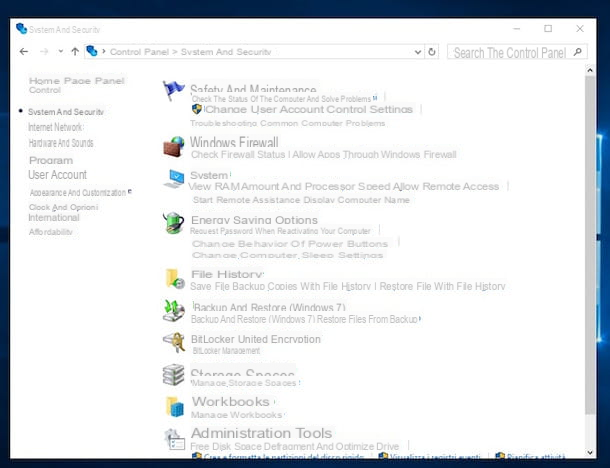This screenshot has height=468, width=610.
Task: Open File History heading link
Action: (x=227, y=274)
